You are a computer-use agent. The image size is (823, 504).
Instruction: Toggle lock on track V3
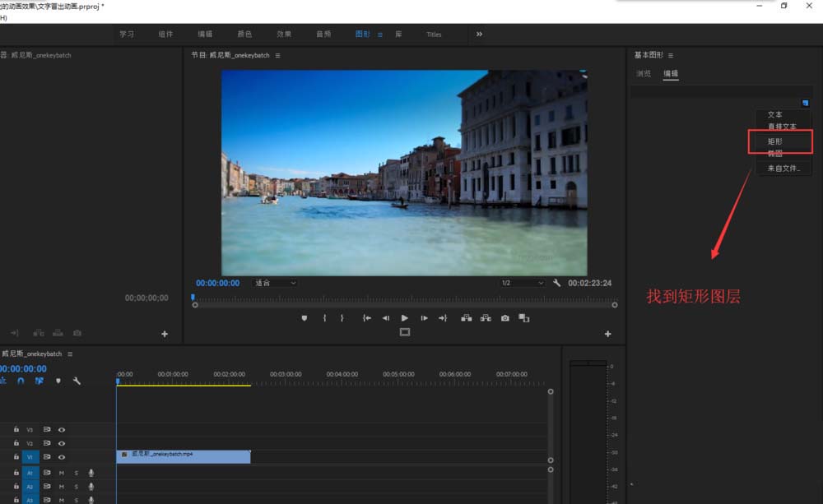coord(16,429)
